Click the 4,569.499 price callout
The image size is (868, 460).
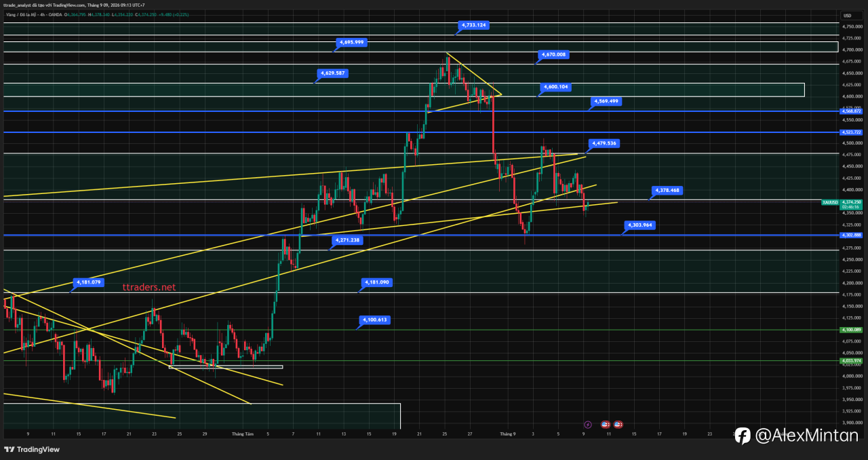point(606,101)
